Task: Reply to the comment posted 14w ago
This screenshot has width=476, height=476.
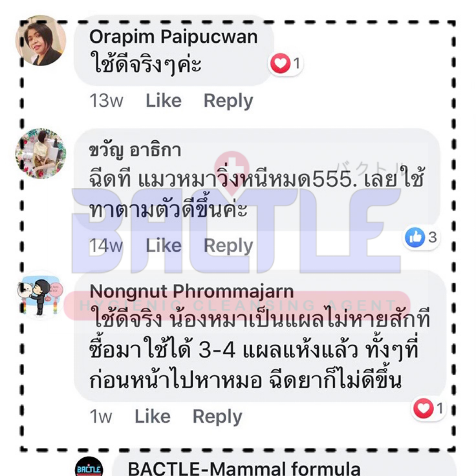Action: click(x=228, y=246)
